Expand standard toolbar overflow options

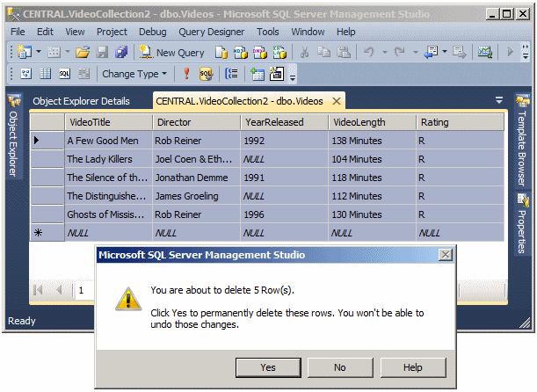tap(526, 52)
